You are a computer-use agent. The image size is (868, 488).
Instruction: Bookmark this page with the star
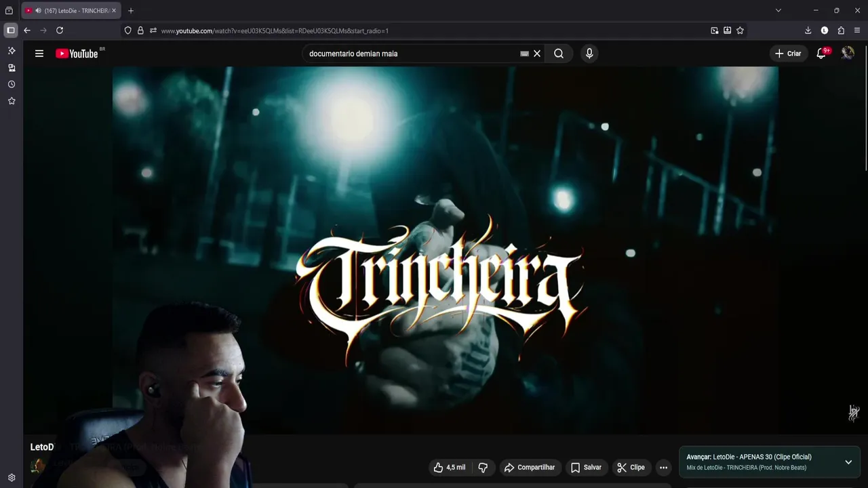(x=740, y=30)
